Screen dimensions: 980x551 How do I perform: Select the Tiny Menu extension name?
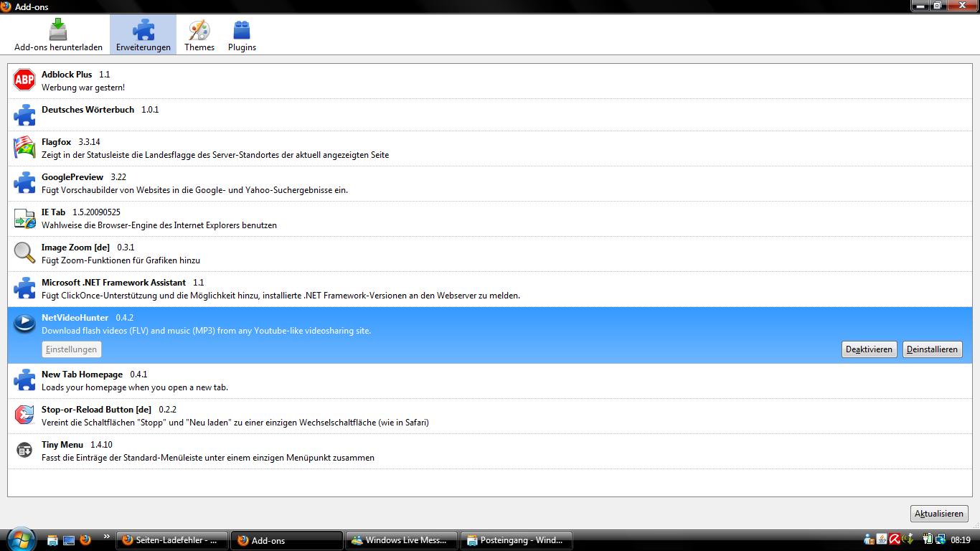pyautogui.click(x=62, y=445)
